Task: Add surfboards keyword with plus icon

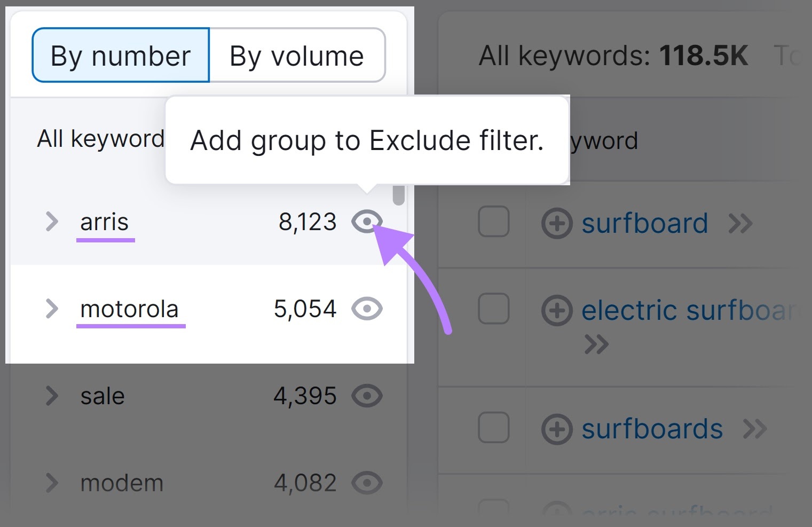Action: 557,429
